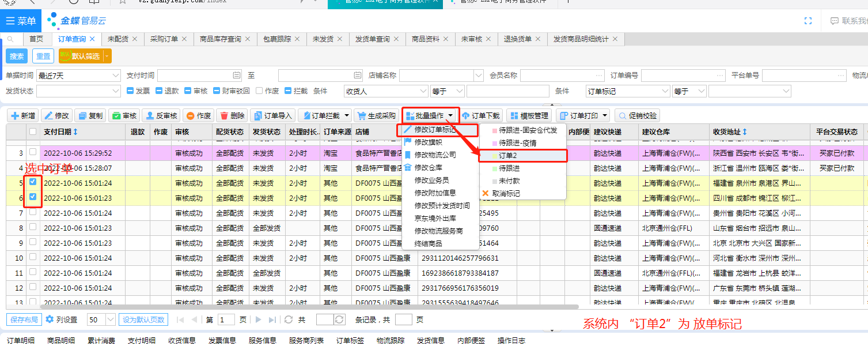Uncheck the checkbox on row 5

[33, 182]
